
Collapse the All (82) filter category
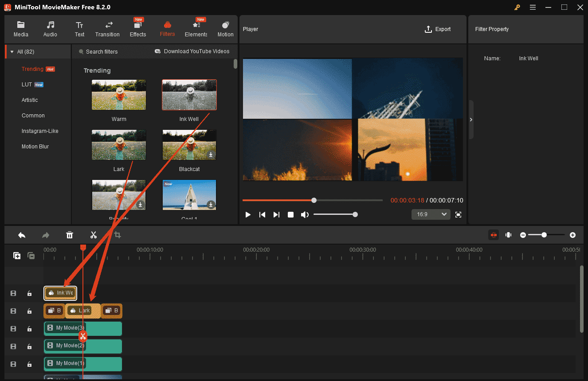[12, 52]
